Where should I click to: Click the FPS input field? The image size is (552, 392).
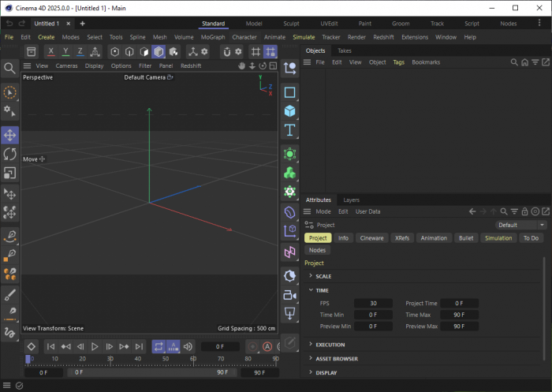tap(373, 303)
